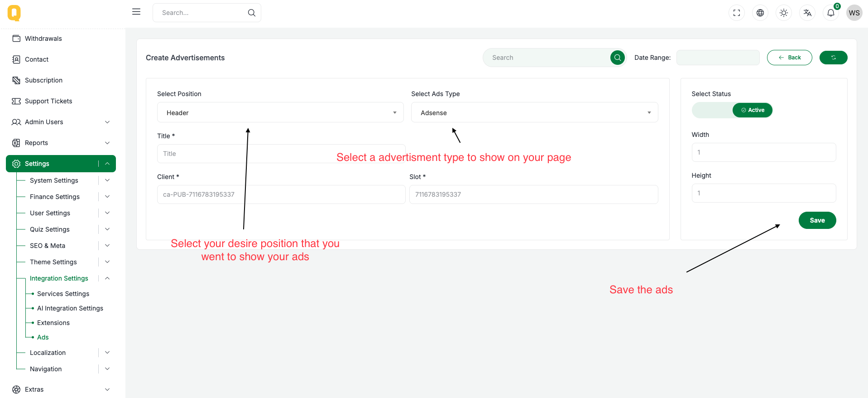
Task: Open the Select Ads Type dropdown
Action: (534, 112)
